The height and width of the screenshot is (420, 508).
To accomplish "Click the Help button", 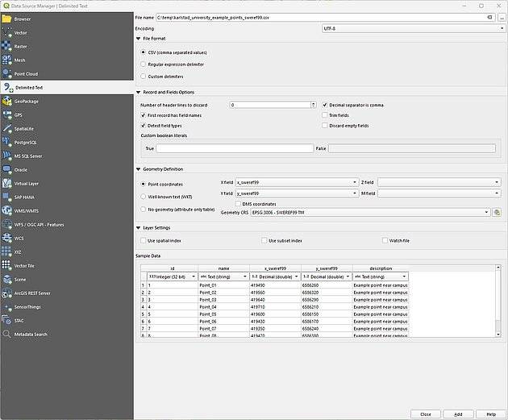I will point(491,414).
